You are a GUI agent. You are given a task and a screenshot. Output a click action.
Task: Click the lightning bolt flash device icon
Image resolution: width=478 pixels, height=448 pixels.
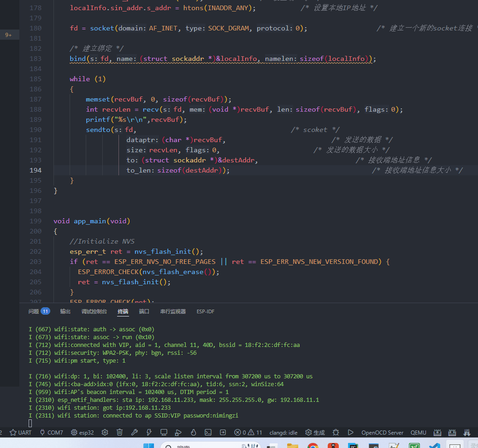tap(149, 432)
